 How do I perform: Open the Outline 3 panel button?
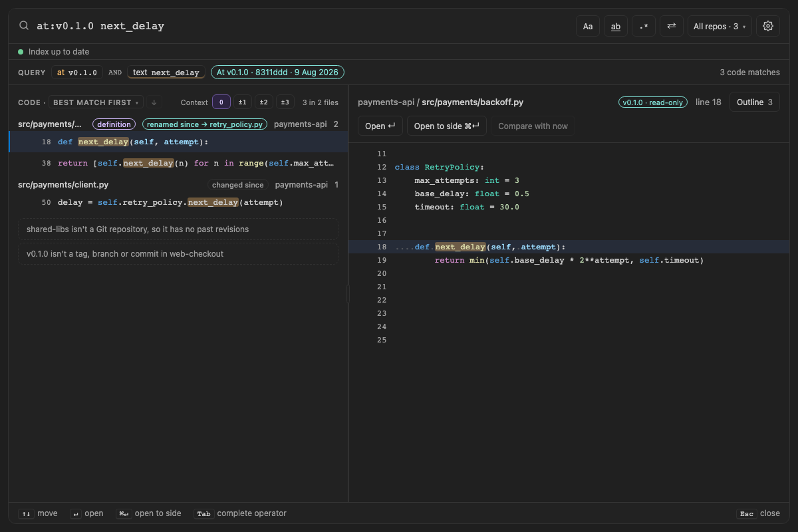click(x=755, y=102)
